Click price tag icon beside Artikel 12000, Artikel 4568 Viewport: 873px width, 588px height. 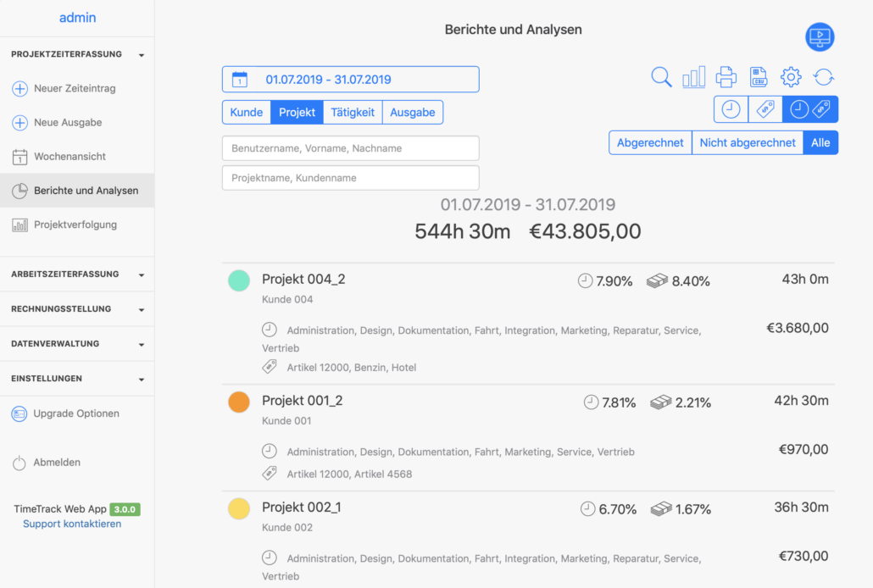[x=270, y=474]
